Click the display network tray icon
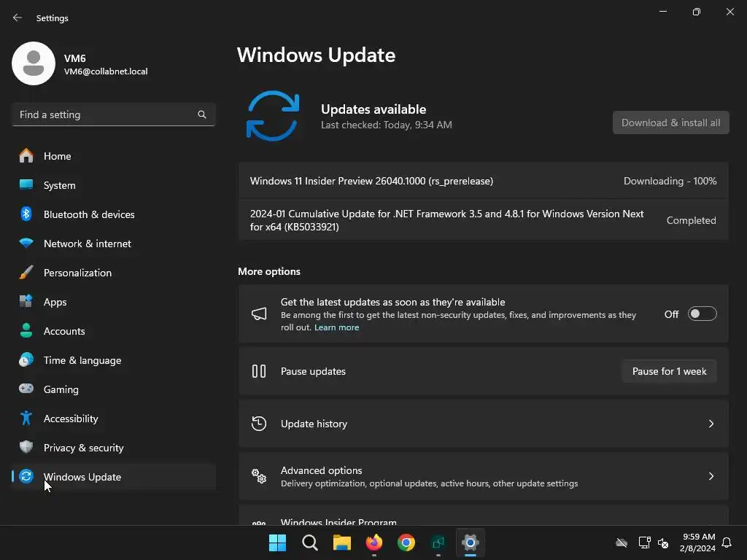This screenshot has height=560, width=747. 644,542
